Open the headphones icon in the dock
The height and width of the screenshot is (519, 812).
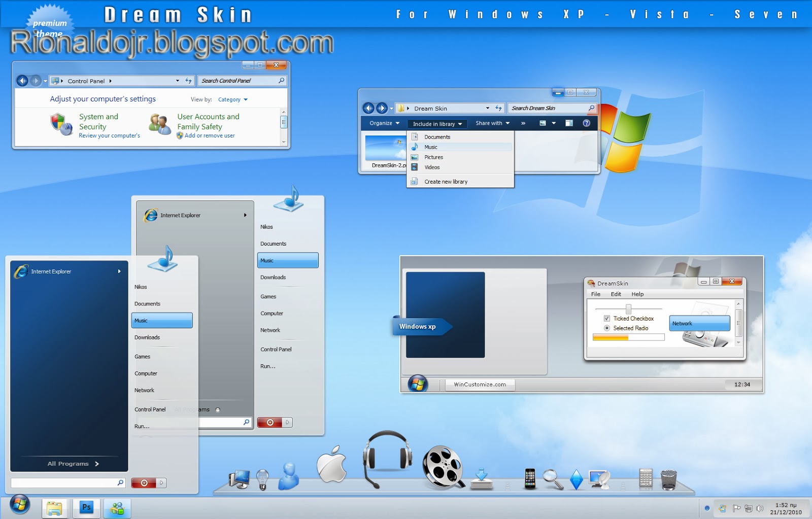coord(387,455)
